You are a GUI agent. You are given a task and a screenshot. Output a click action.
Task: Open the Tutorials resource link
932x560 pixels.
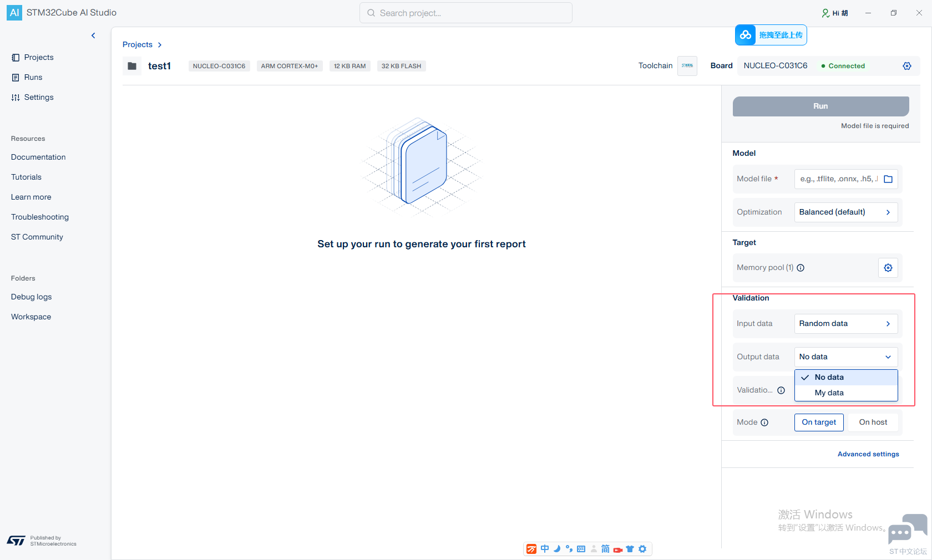pyautogui.click(x=26, y=177)
